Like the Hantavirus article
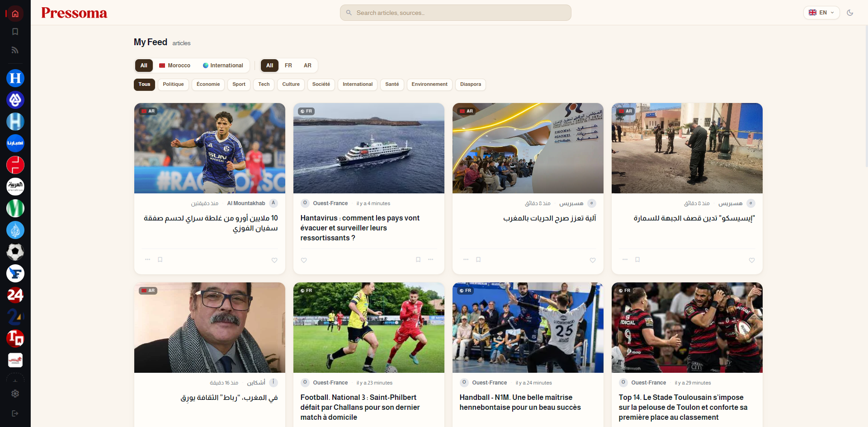868x427 pixels. [x=304, y=260]
